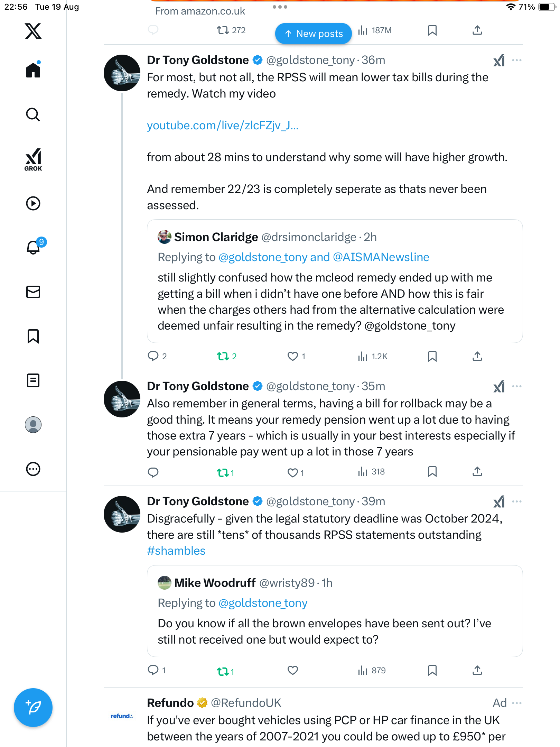Open the youtube.com/live link
Viewport: 560px width, 747px height.
point(223,126)
